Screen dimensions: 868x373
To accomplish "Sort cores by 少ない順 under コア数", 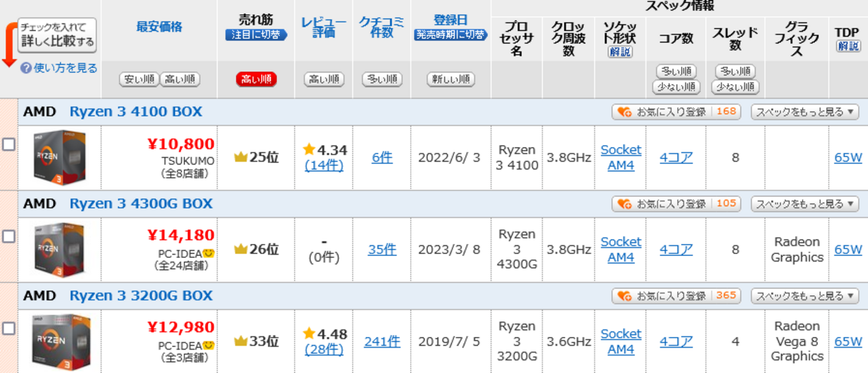I will pos(676,87).
